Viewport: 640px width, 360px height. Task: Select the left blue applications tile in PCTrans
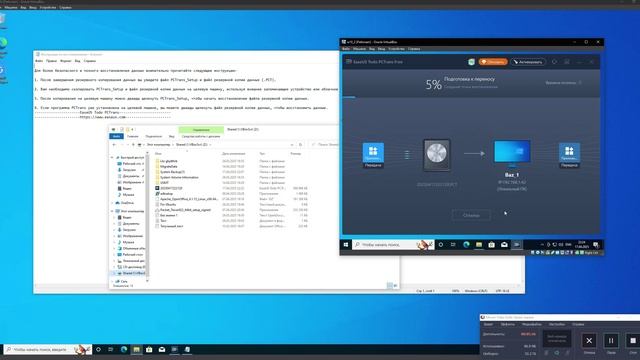pyautogui.click(x=373, y=153)
